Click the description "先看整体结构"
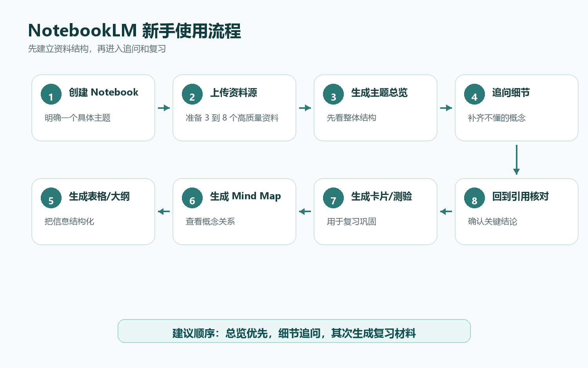588x368 pixels. point(352,118)
